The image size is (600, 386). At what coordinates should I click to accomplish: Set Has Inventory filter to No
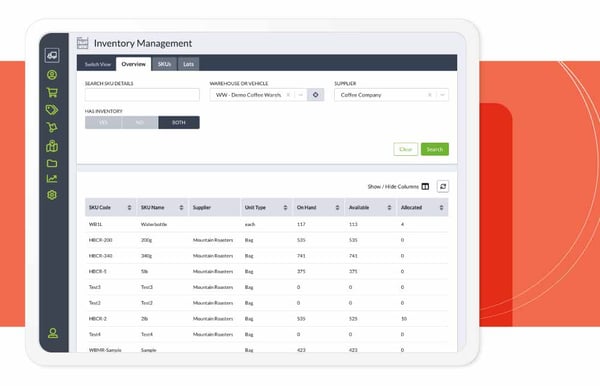pyautogui.click(x=140, y=122)
